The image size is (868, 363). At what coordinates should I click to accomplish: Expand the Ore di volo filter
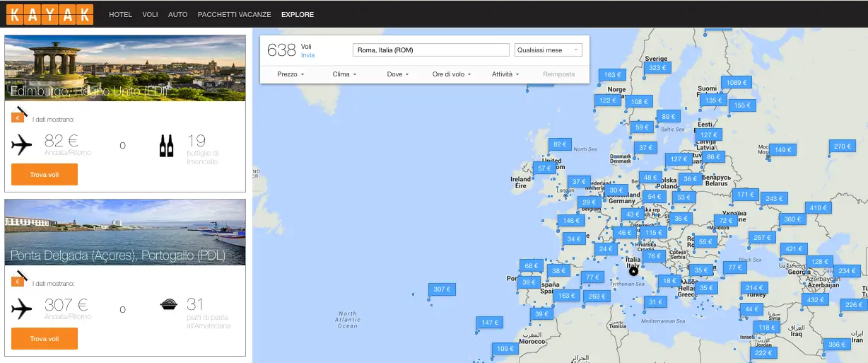(451, 74)
